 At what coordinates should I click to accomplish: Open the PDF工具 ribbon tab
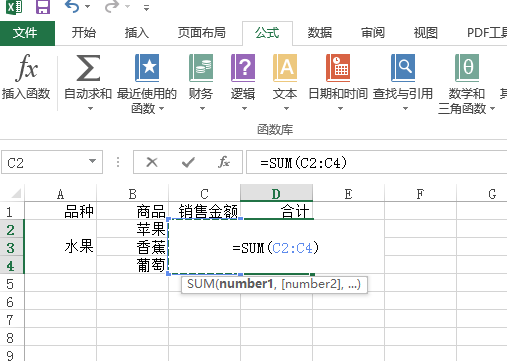pyautogui.click(x=487, y=33)
